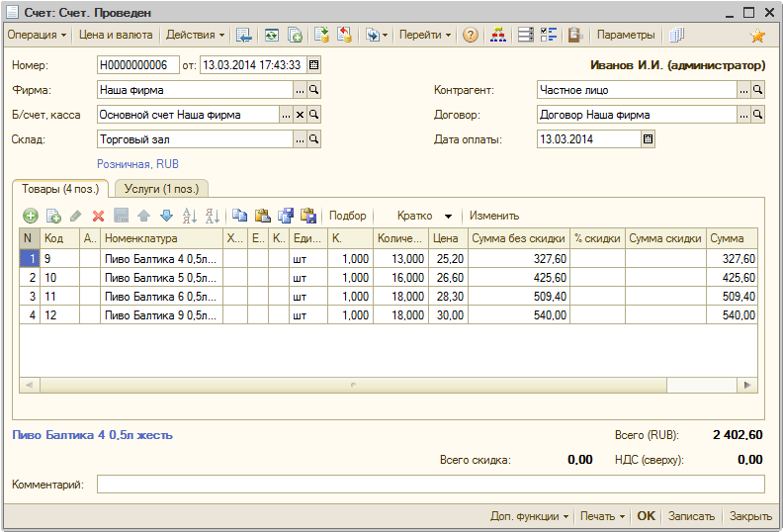Click the clipboard icon in main toolbar
Image resolution: width=783 pixels, height=532 pixels.
(x=575, y=35)
